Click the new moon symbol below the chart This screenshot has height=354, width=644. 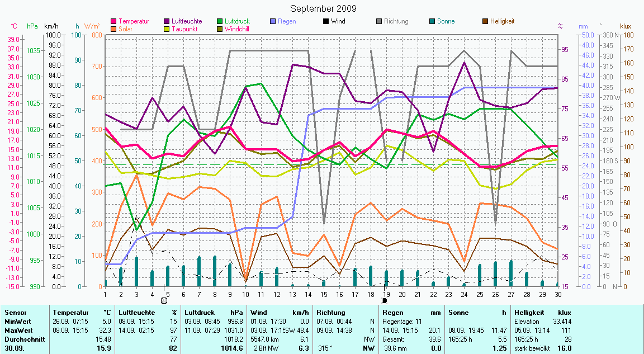click(x=384, y=300)
